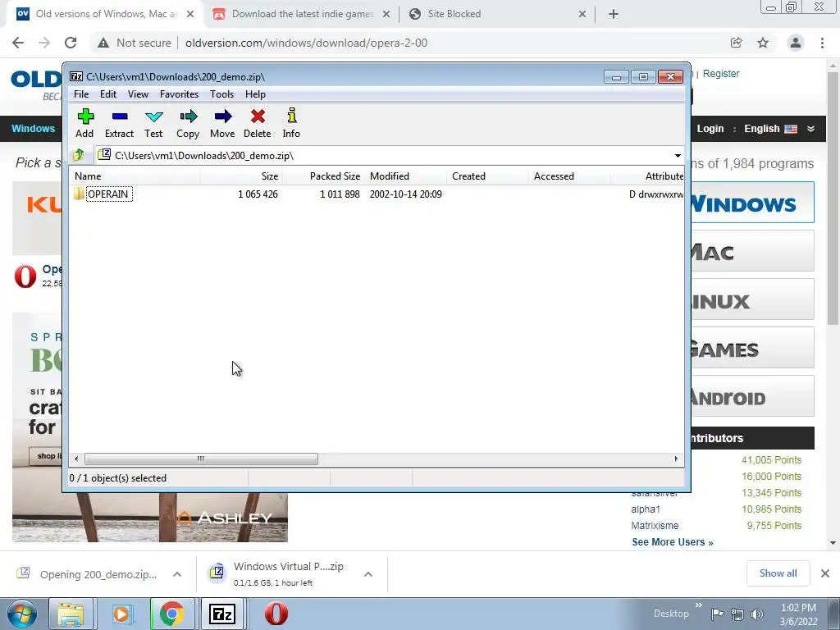Expand the Windows Virtual P zip download chevron

tap(368, 574)
